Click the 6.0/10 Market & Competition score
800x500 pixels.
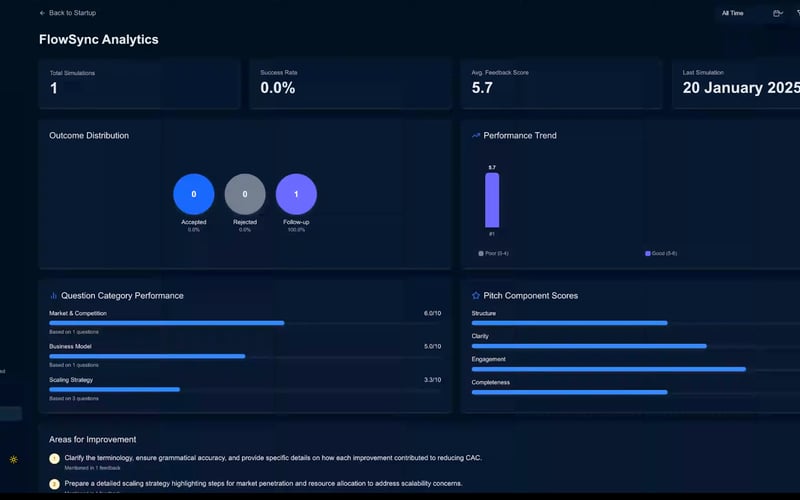click(x=432, y=313)
